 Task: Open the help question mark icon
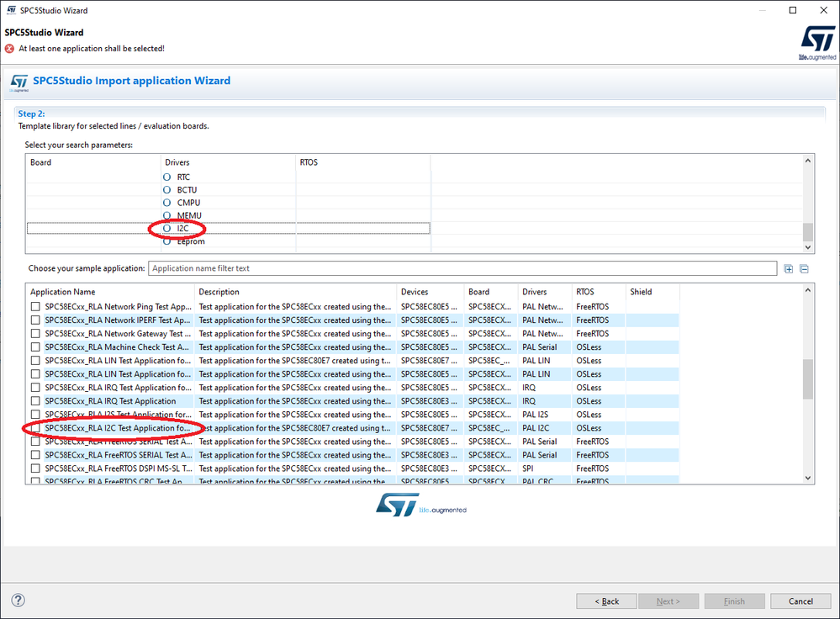pos(18,600)
